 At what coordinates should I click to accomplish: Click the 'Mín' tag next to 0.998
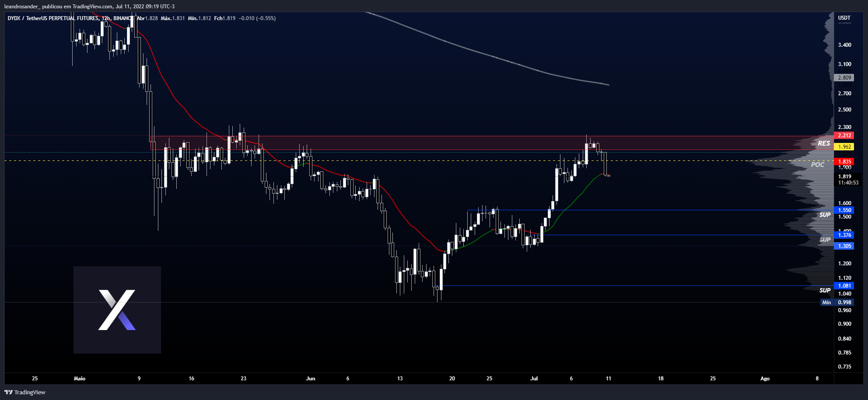826,303
